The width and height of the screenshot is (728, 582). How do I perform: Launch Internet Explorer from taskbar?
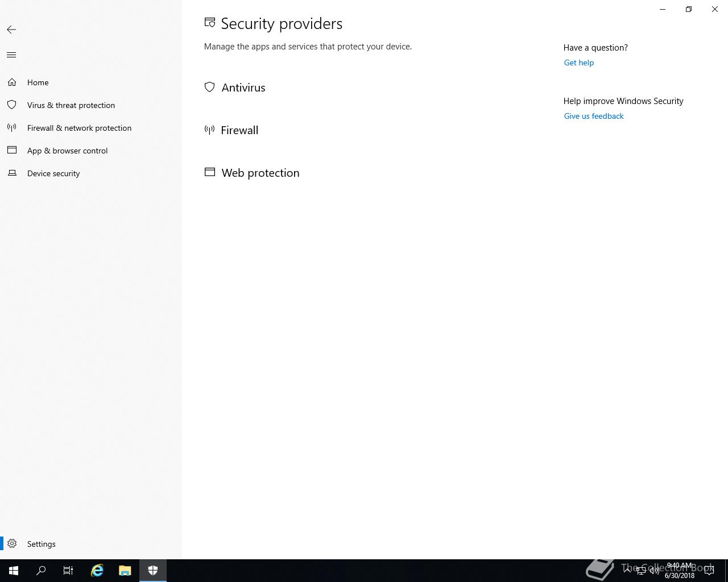point(97,571)
